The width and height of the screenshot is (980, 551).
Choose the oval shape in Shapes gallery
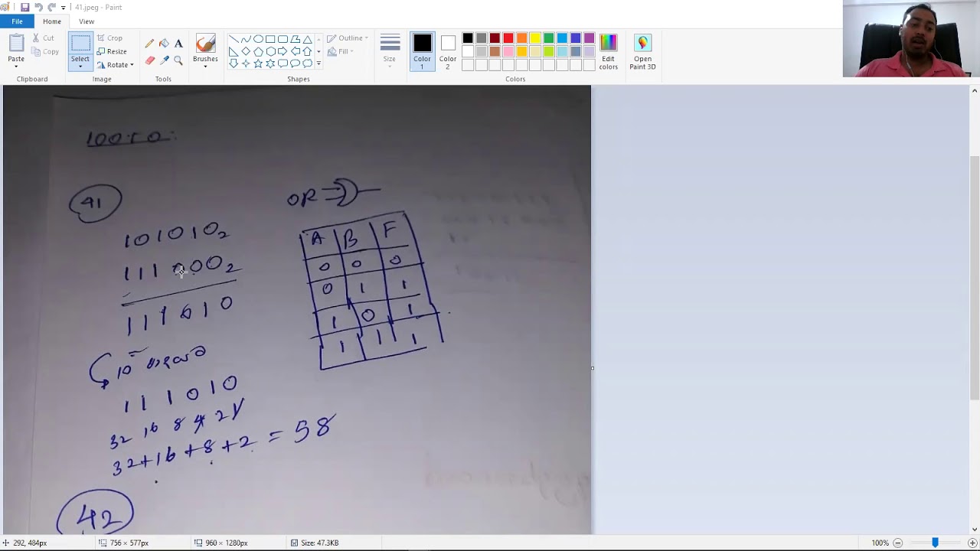click(258, 40)
